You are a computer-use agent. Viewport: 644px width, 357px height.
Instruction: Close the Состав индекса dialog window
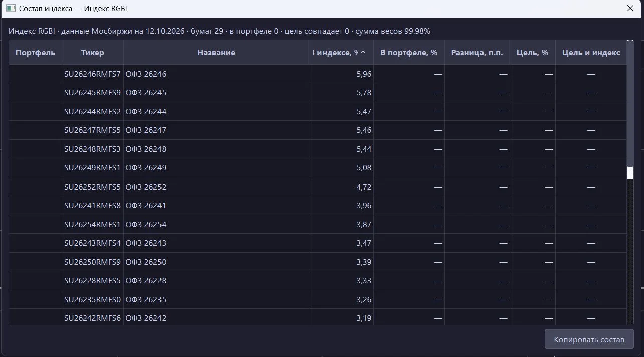tap(630, 9)
